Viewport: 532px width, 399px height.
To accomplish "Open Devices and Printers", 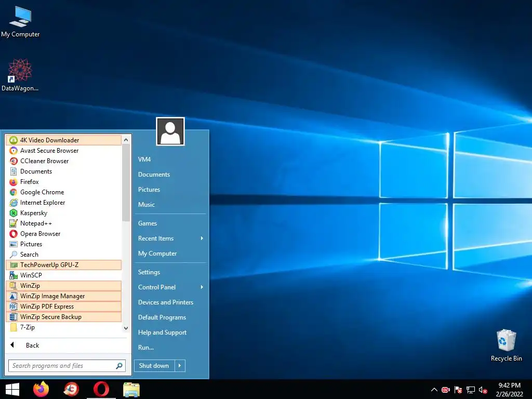I will tap(170, 302).
